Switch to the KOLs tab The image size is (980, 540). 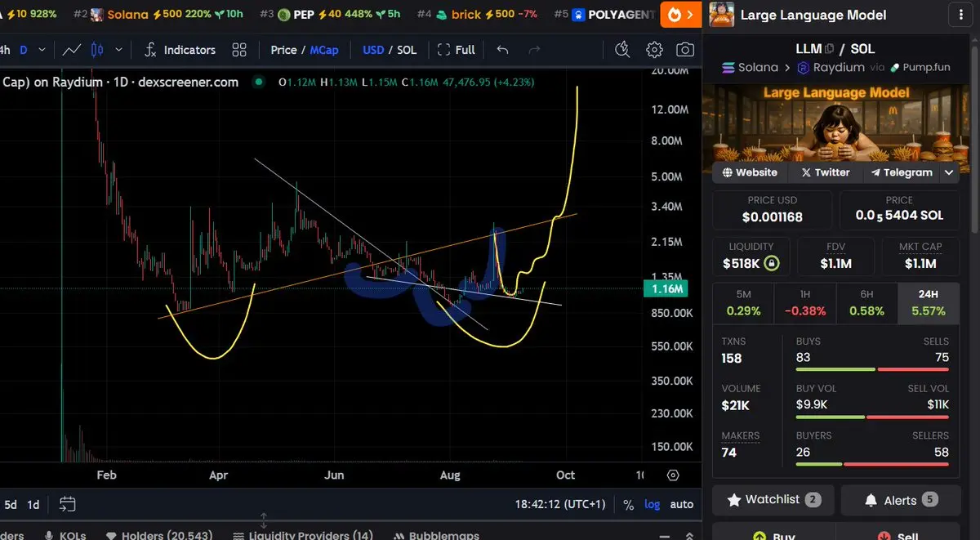pos(65,535)
